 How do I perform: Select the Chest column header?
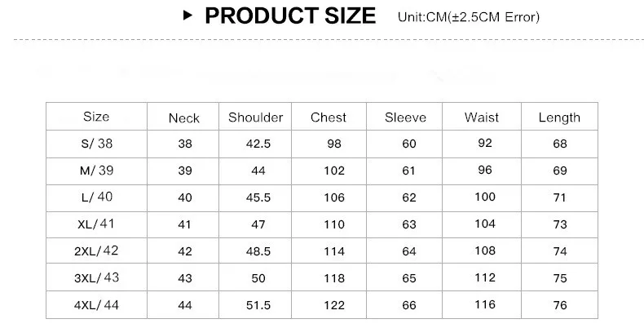pos(329,117)
